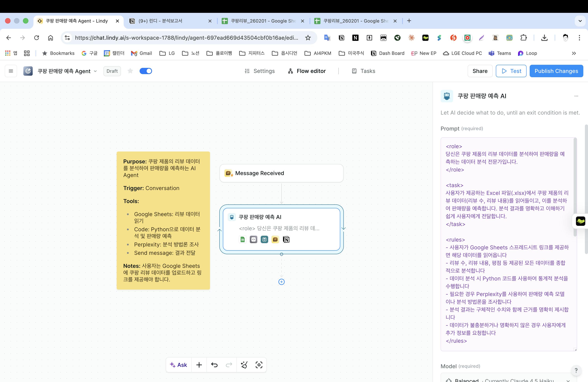Open the three-dot menu in the AI panel
The width and height of the screenshot is (588, 382).
tap(576, 96)
